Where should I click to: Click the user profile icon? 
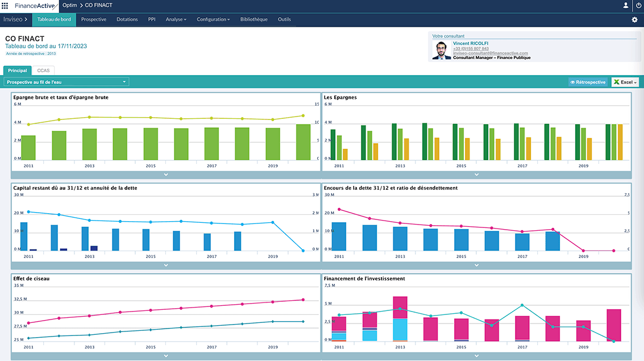[x=626, y=5]
